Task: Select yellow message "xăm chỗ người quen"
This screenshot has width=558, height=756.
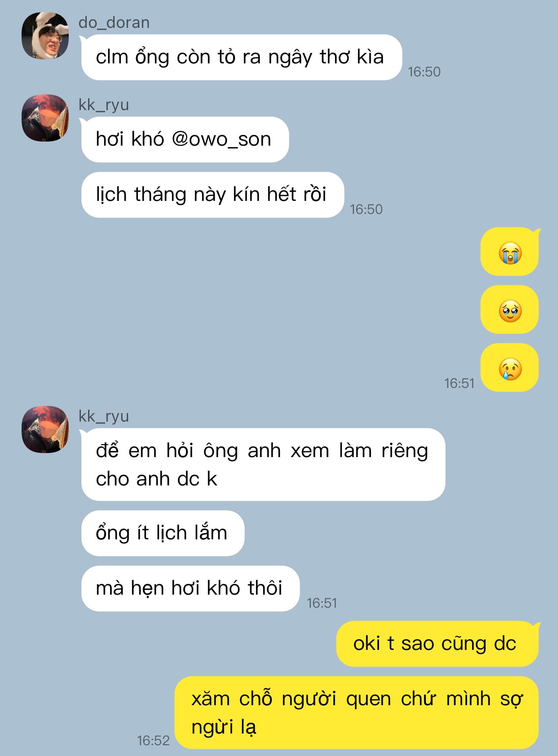Action: [357, 712]
